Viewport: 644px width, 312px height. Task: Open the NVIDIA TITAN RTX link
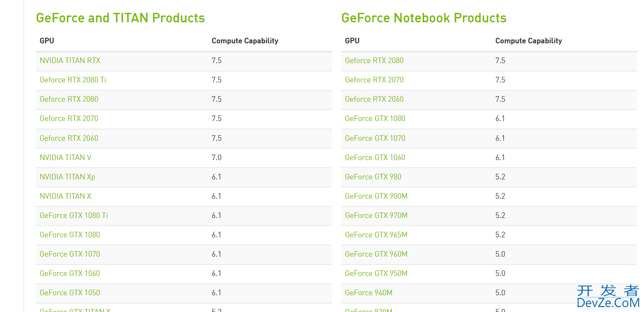70,61
